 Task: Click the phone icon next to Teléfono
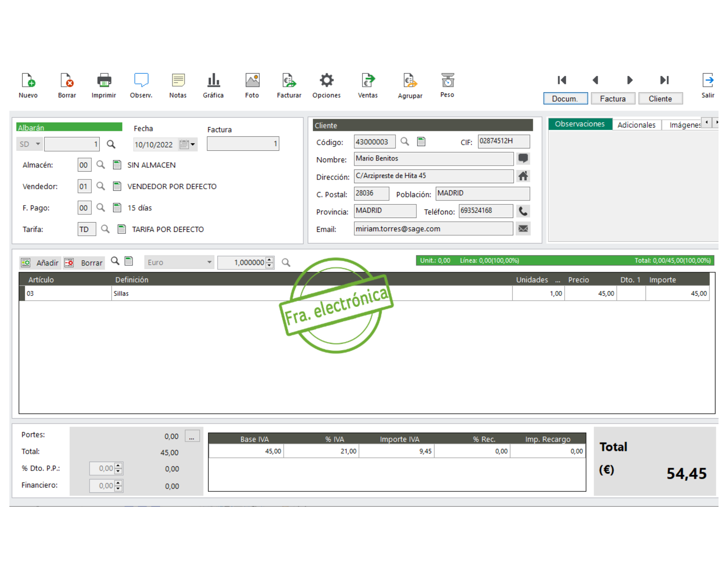coord(523,211)
